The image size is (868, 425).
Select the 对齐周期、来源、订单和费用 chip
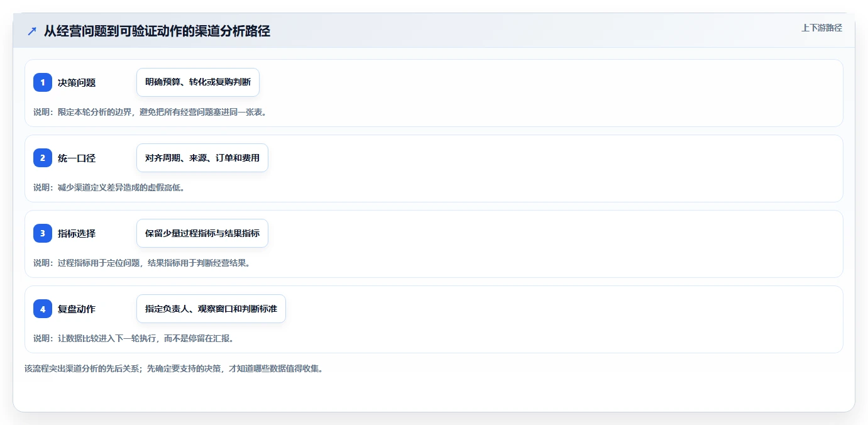pos(202,158)
